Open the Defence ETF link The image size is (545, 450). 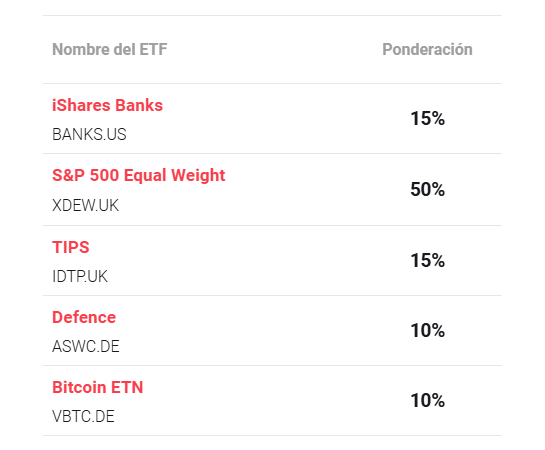pos(84,317)
